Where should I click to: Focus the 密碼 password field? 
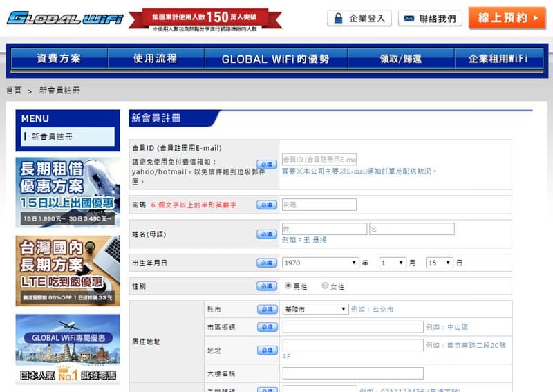(319, 205)
